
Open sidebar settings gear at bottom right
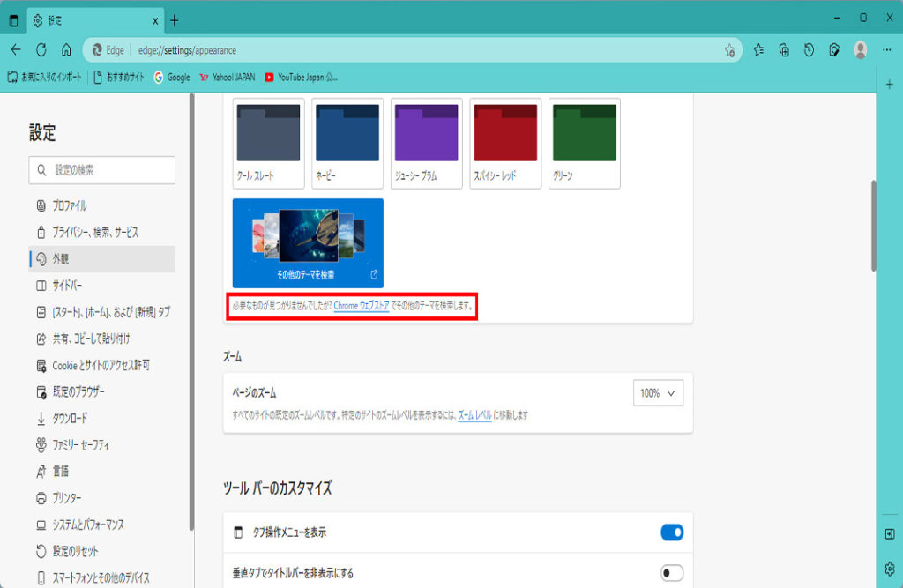[890, 567]
